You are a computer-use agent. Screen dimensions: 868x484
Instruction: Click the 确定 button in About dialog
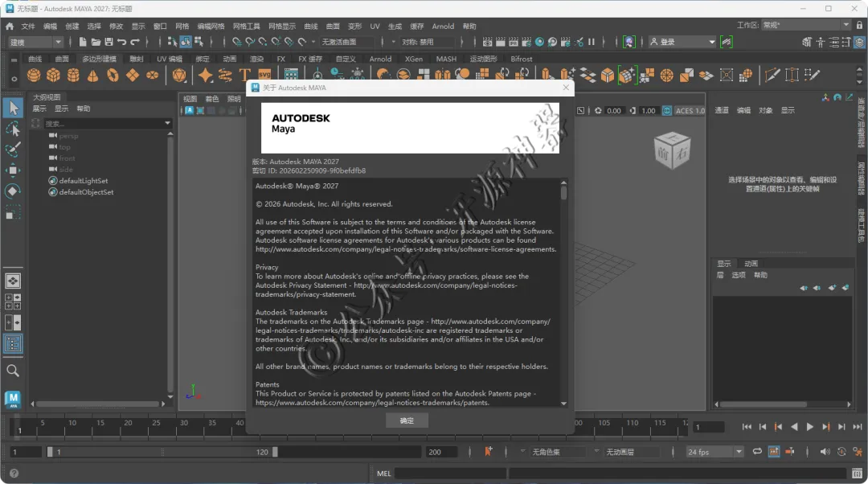407,420
